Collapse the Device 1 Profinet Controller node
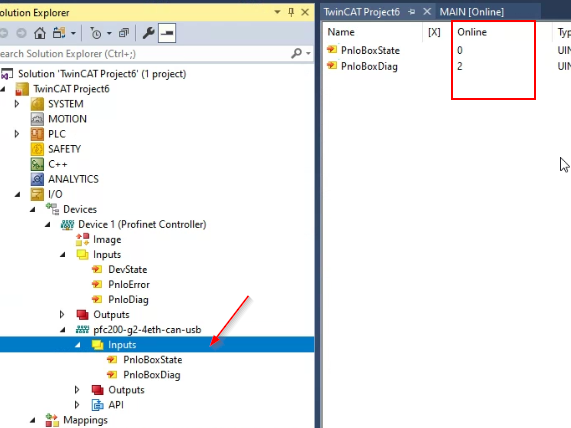 pyautogui.click(x=47, y=224)
